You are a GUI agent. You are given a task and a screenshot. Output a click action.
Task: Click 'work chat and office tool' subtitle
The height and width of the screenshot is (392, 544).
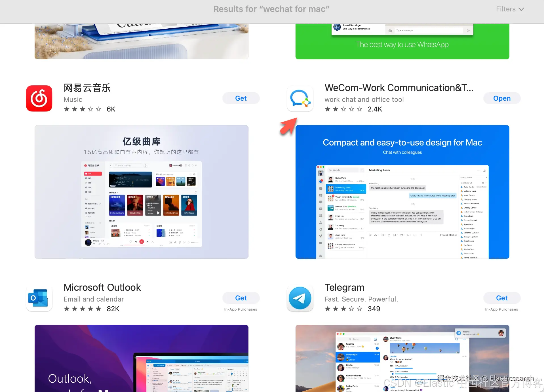pyautogui.click(x=364, y=100)
